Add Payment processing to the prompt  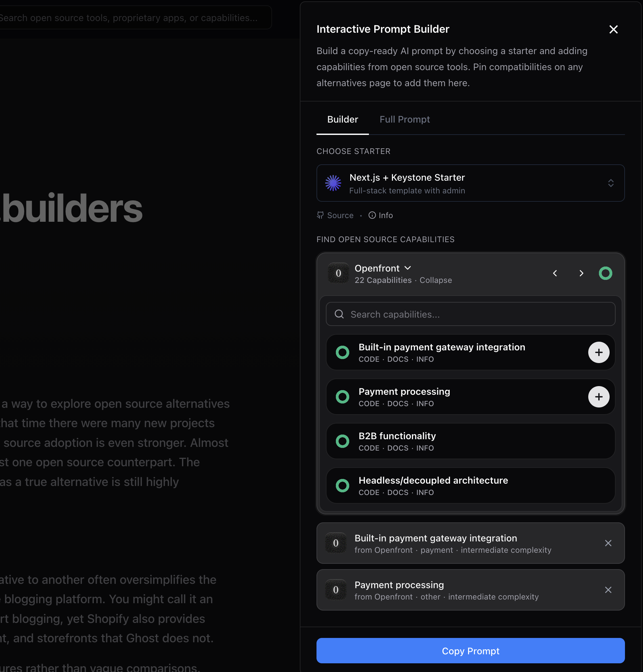click(x=599, y=397)
